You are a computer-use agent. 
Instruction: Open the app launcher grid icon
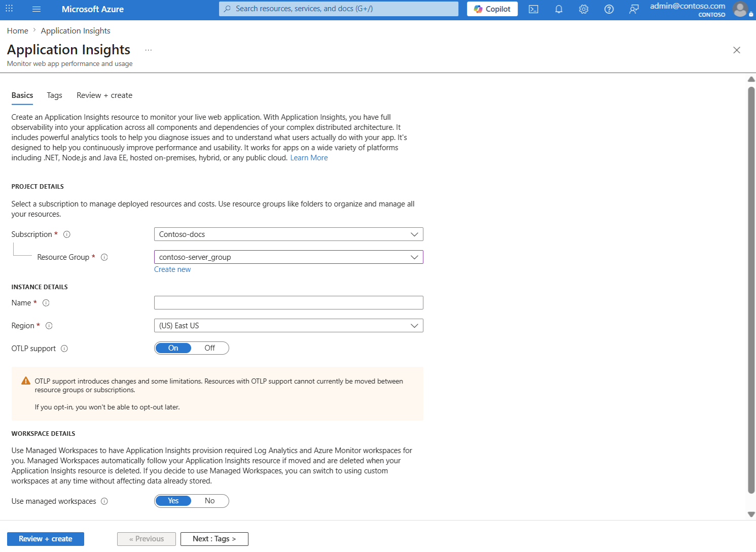coord(9,9)
